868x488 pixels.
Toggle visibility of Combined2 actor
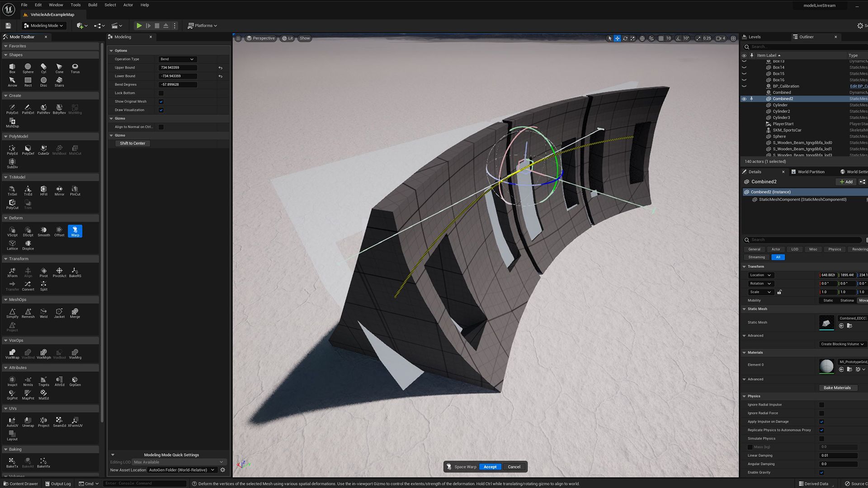click(x=744, y=99)
